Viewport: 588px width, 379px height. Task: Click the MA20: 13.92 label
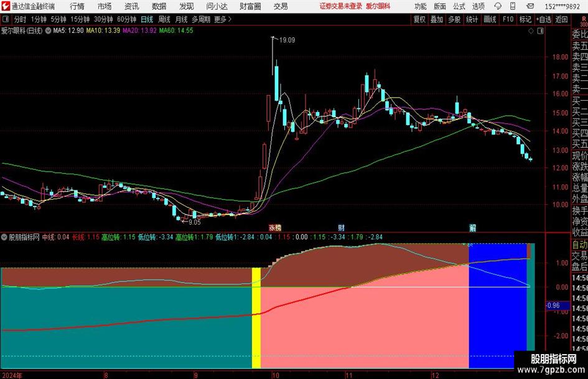pos(139,30)
